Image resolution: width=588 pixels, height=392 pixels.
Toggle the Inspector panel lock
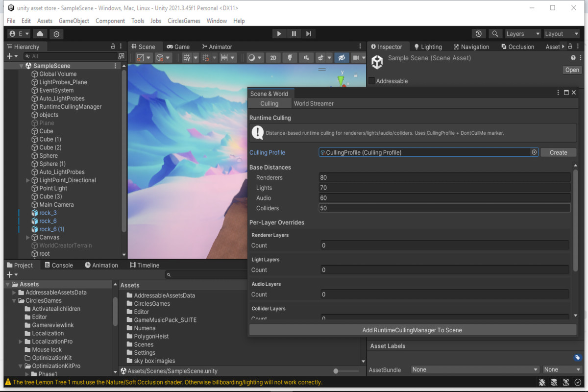[569, 47]
